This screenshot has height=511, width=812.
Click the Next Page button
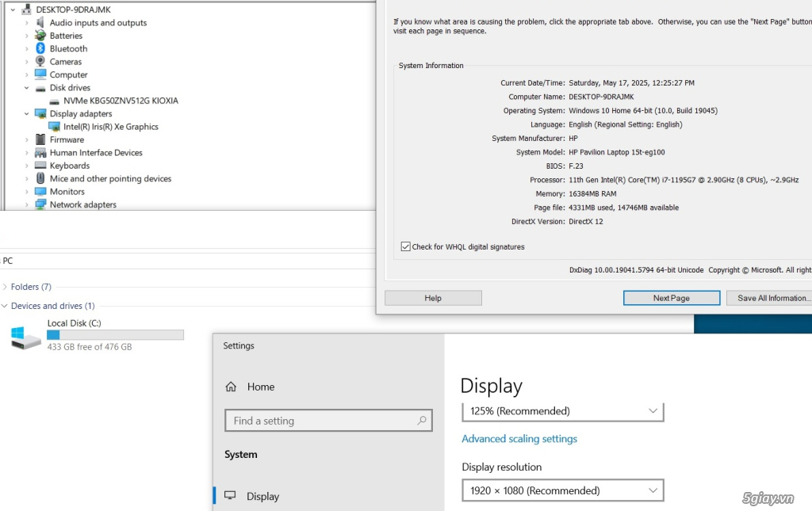point(672,298)
